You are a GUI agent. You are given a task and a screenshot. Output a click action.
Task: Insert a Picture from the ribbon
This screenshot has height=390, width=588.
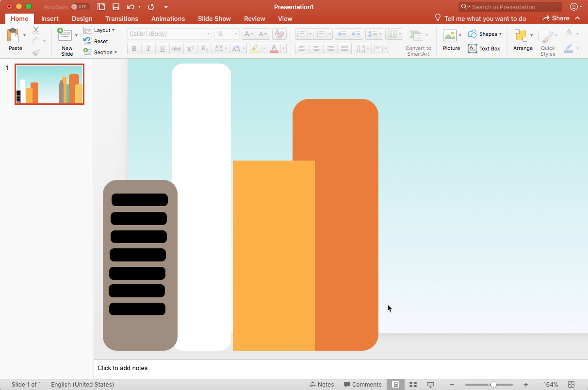coord(450,35)
